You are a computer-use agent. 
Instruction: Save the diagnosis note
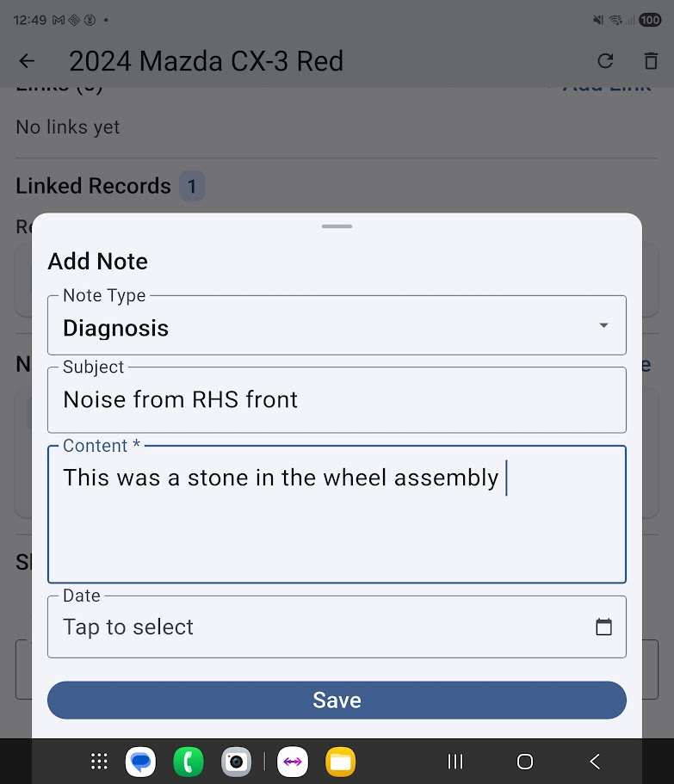click(x=337, y=700)
